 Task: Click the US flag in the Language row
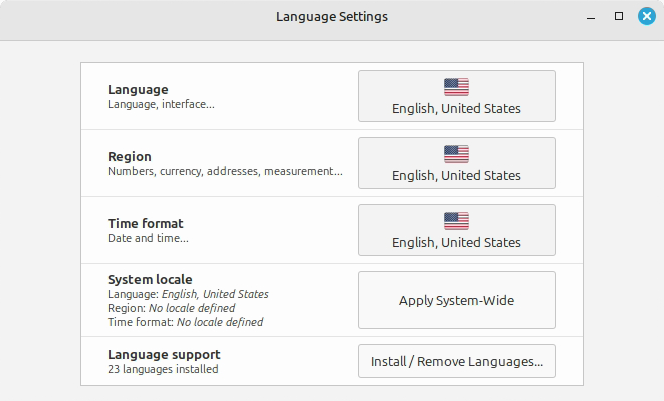click(x=456, y=87)
